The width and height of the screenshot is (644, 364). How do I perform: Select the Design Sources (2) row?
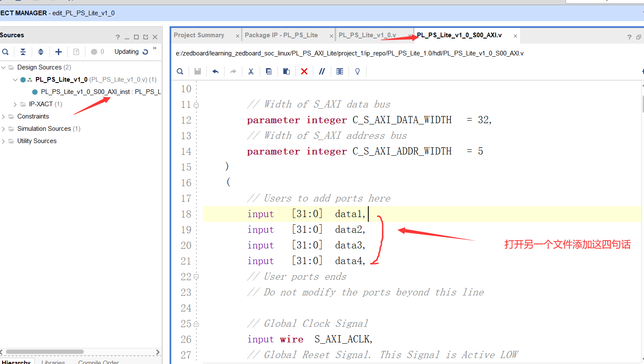(x=44, y=67)
